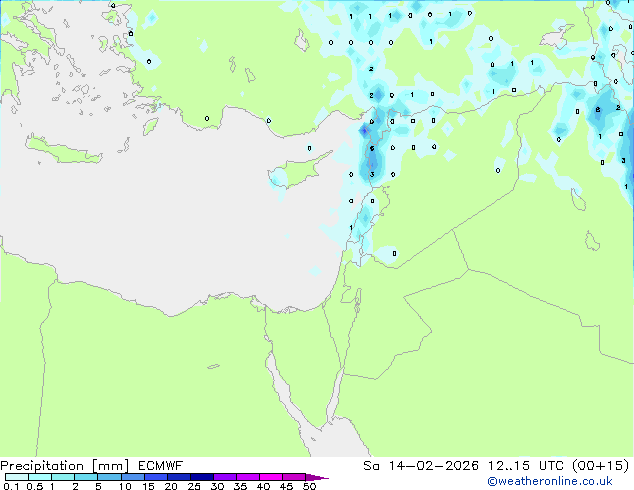The image size is (634, 490).
Task: Click the date text '14-02-2026'
Action: [434, 466]
